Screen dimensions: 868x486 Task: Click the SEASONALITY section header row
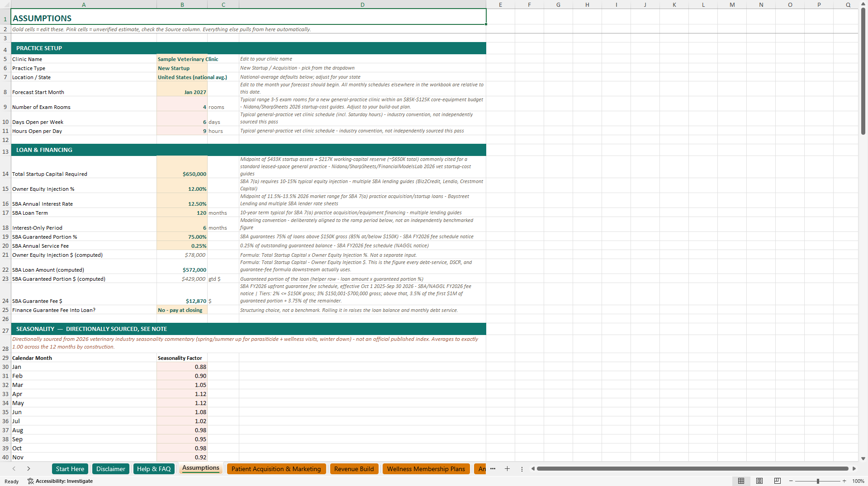click(248, 329)
